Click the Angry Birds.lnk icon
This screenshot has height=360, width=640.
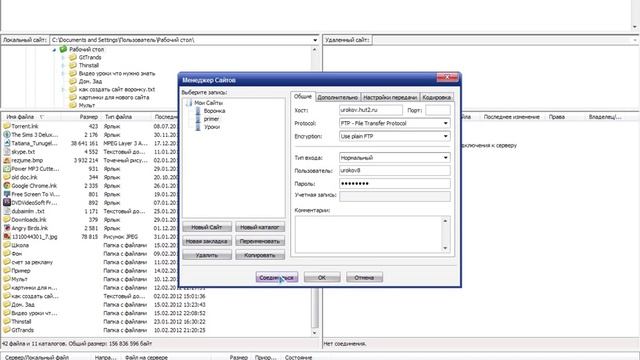pos(7,228)
